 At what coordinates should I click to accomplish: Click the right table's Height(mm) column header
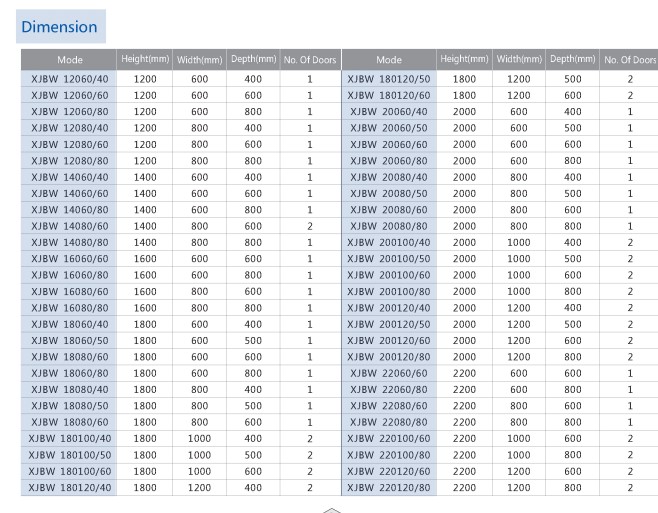[x=464, y=60]
